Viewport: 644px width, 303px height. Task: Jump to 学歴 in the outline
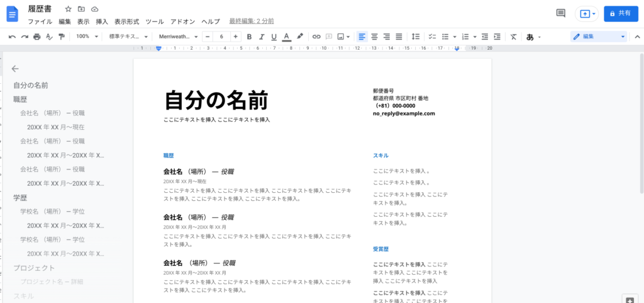tap(20, 197)
